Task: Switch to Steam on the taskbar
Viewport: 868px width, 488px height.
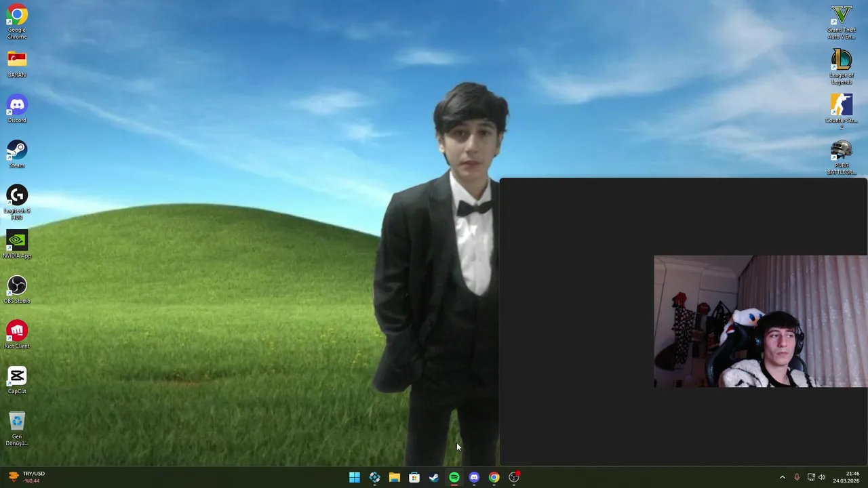Action: [x=434, y=477]
